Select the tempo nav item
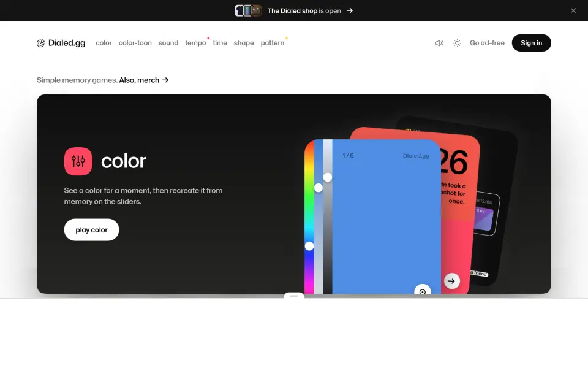Screen dimensions: 588x368 coord(195,43)
